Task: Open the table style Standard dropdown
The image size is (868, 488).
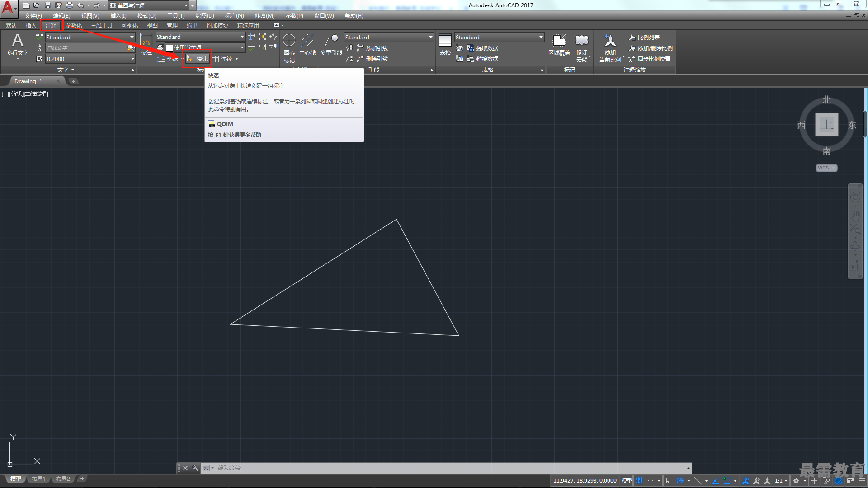Action: (499, 37)
